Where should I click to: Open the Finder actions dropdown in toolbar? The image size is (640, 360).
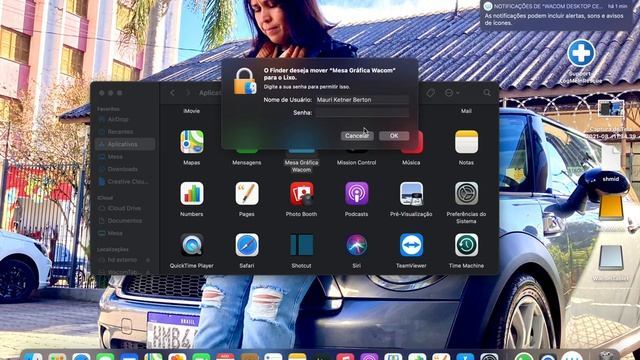coord(452,93)
